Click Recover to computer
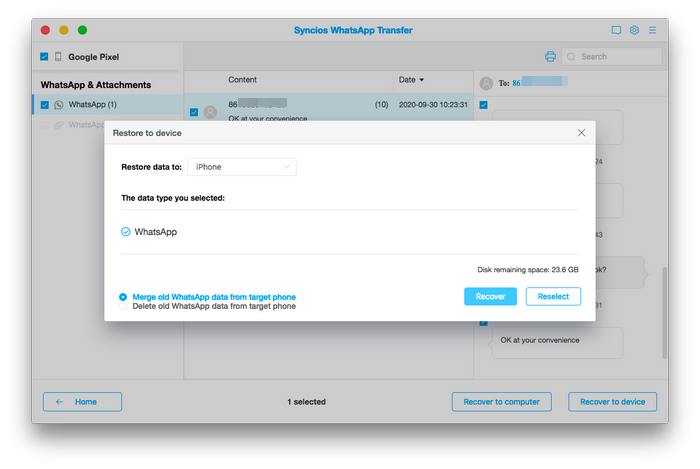 click(501, 402)
